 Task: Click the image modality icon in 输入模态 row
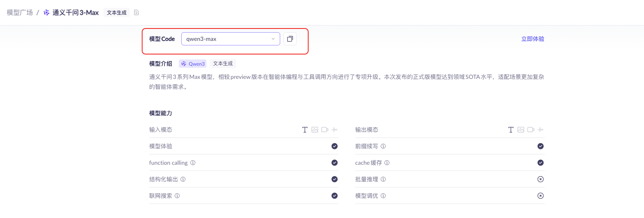(x=315, y=130)
